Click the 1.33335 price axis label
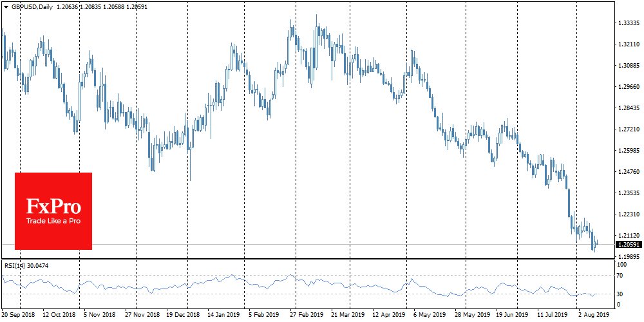The height and width of the screenshot is (322, 644). tap(628, 23)
